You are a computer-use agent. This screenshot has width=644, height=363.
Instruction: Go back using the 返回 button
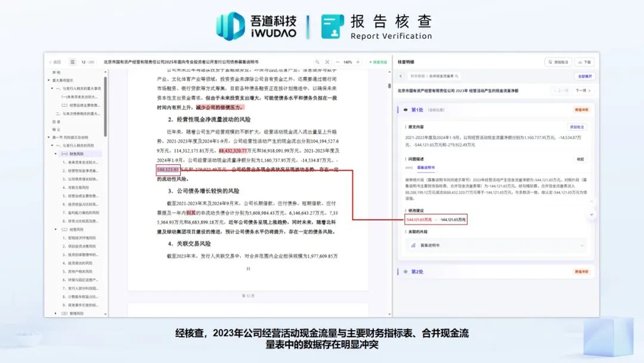[55, 62]
